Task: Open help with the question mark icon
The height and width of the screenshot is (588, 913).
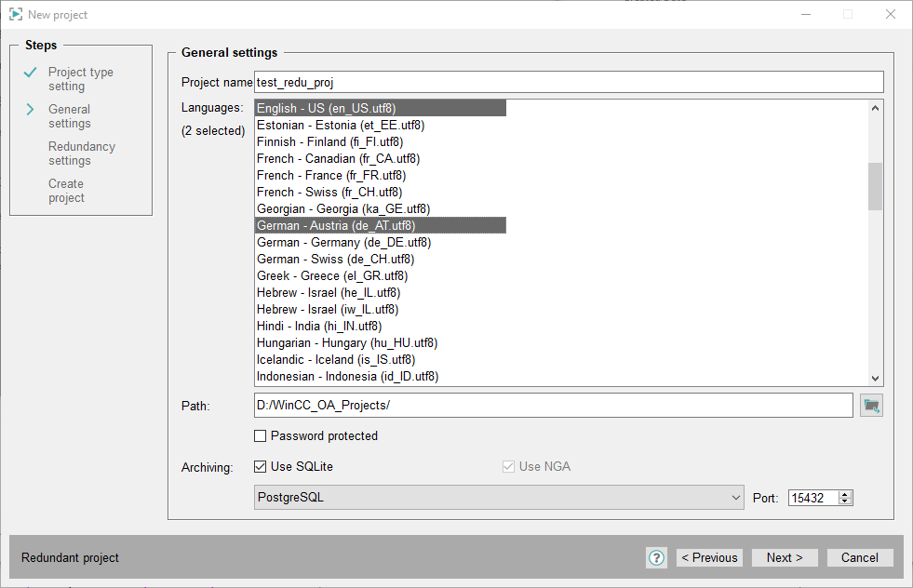Action: [656, 558]
